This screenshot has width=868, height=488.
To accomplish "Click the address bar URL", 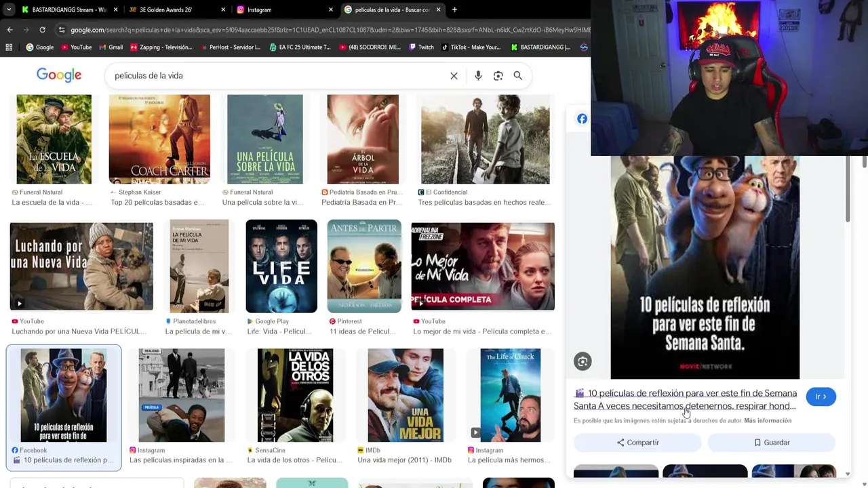I will pyautogui.click(x=330, y=30).
